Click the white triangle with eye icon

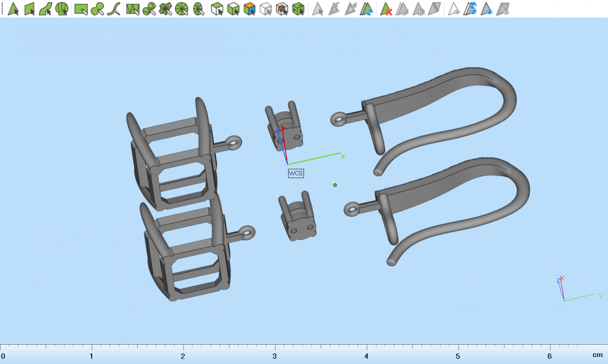click(454, 9)
